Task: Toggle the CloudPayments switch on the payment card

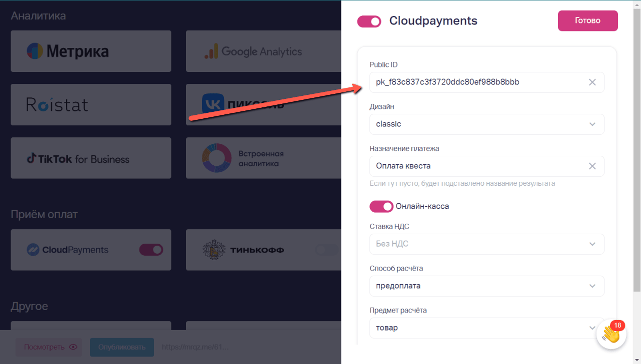Action: (151, 250)
